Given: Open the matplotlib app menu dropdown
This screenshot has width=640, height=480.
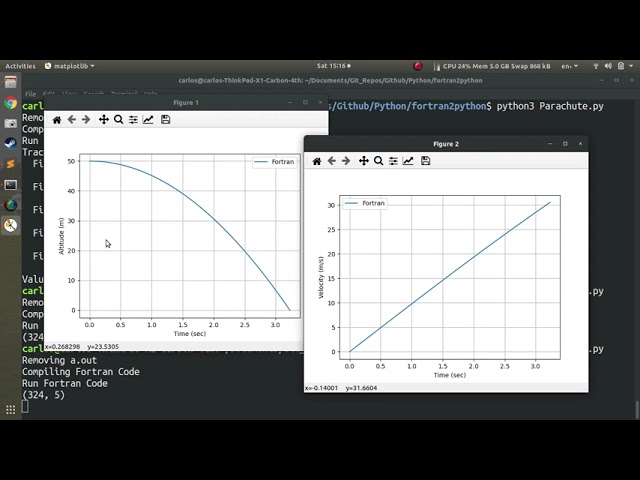Looking at the screenshot, I should click(x=69, y=66).
